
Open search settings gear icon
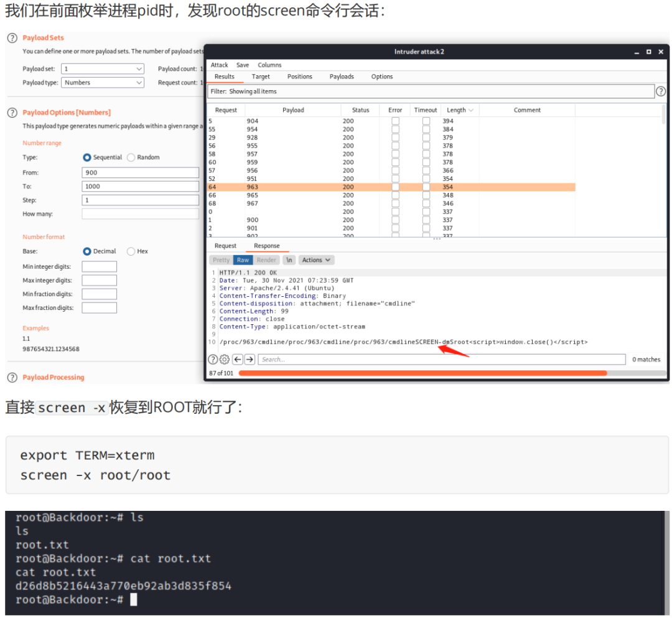(x=225, y=360)
